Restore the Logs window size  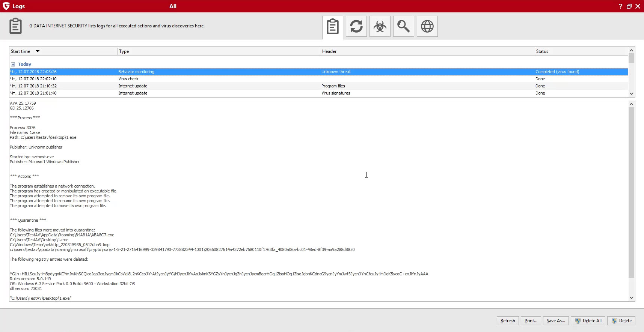coord(629,6)
